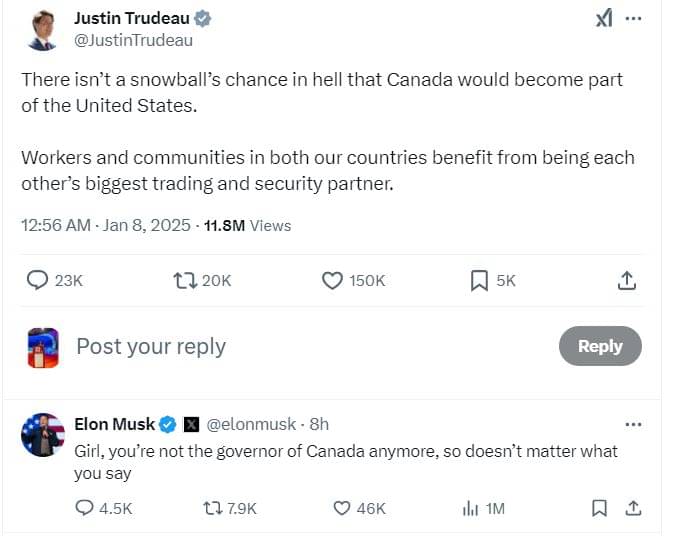675x536 pixels.
Task: Bookmark Elon Musk's reply
Action: [x=599, y=508]
